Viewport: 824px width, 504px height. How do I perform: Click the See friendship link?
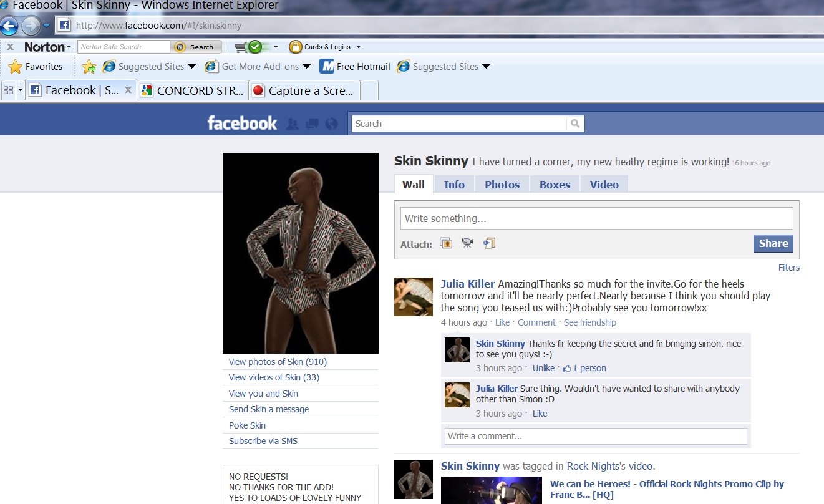[x=590, y=322]
